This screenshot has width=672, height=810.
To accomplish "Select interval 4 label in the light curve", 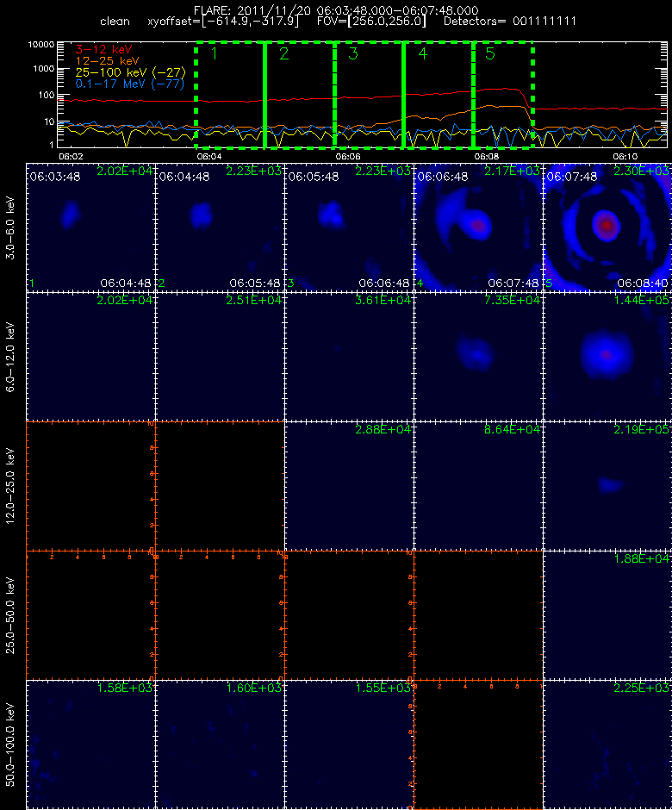I will click(x=422, y=53).
